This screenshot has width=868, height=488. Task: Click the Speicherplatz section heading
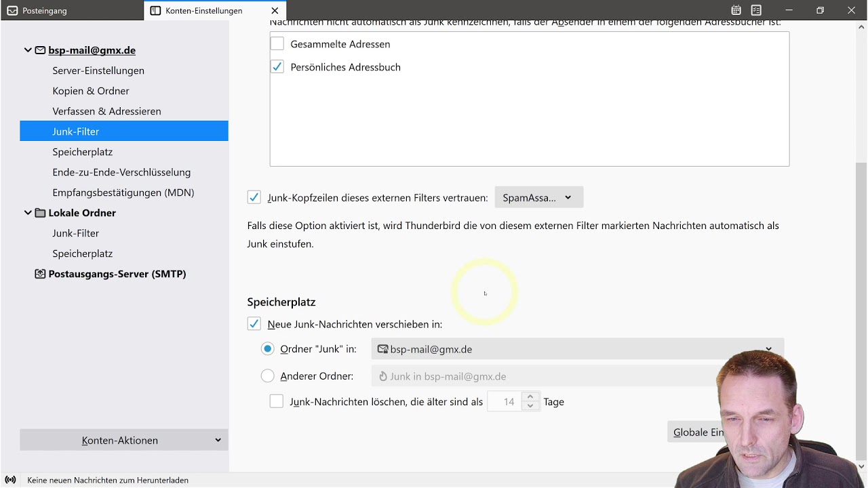(281, 302)
